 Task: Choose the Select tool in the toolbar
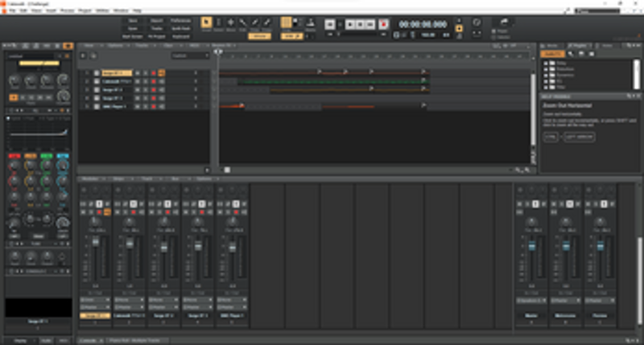218,23
